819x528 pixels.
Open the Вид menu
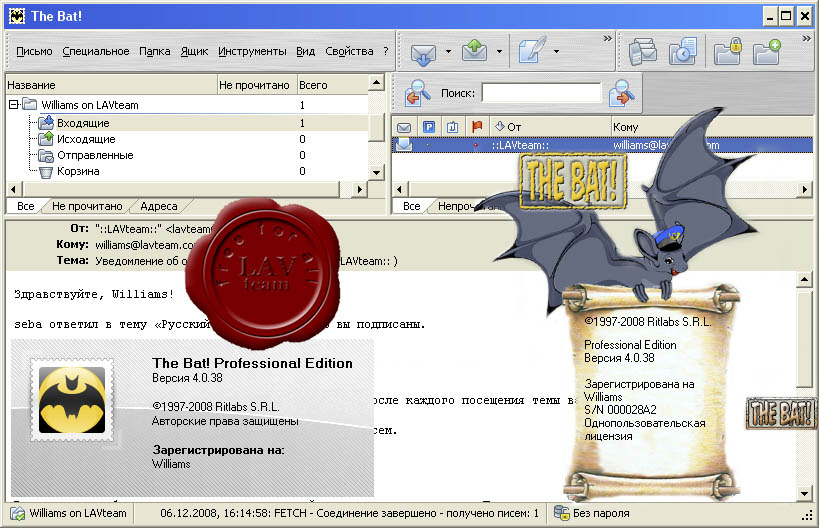(x=306, y=51)
